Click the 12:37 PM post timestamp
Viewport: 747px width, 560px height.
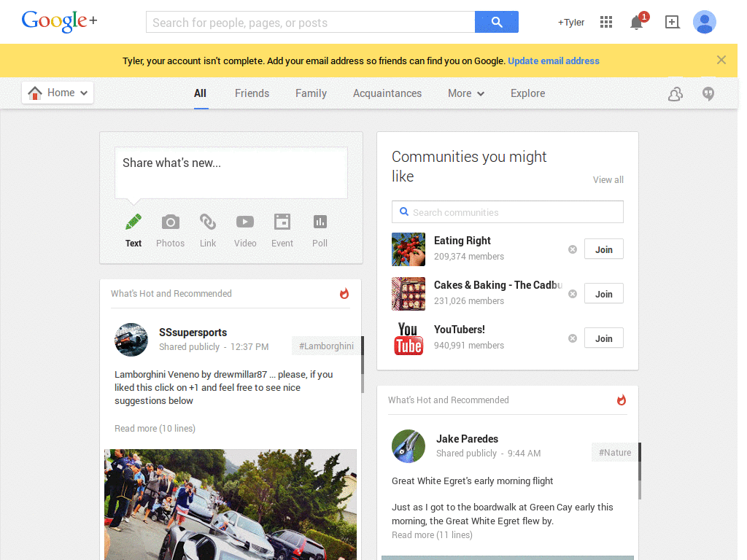click(249, 346)
